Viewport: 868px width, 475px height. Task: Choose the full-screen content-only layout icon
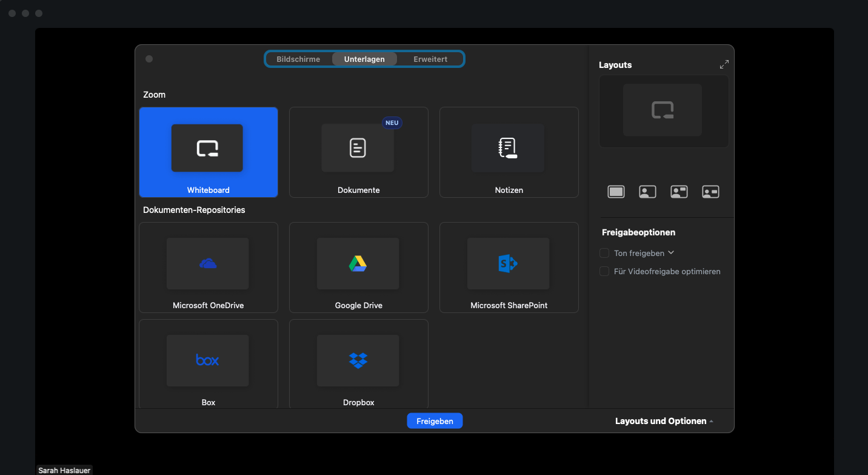616,192
